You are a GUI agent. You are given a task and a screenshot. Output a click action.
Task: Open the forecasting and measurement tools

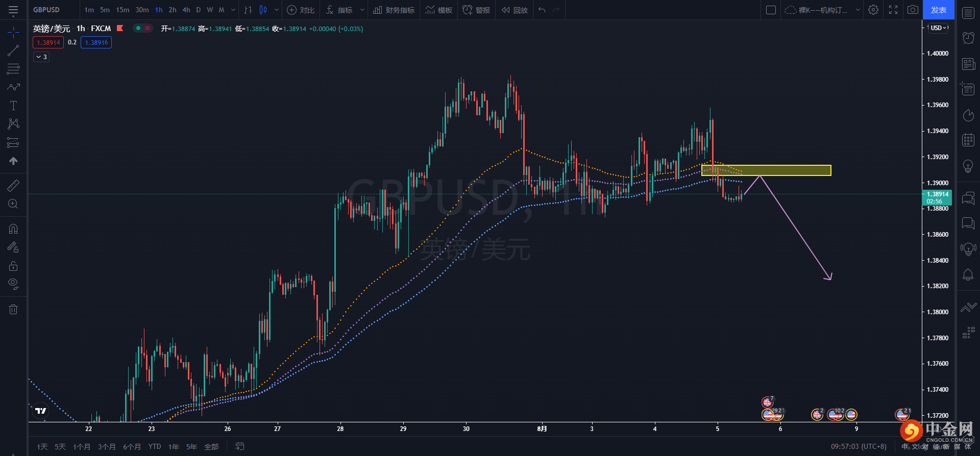coord(13,142)
